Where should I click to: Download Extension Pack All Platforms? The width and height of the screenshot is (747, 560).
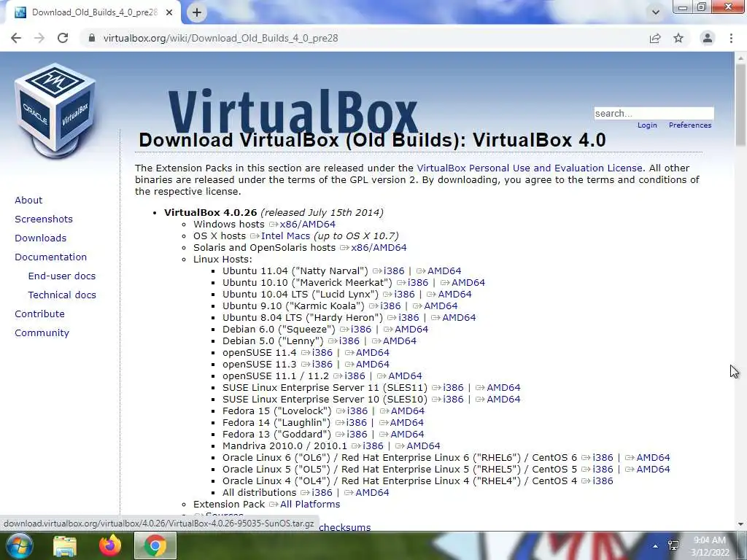(x=310, y=505)
